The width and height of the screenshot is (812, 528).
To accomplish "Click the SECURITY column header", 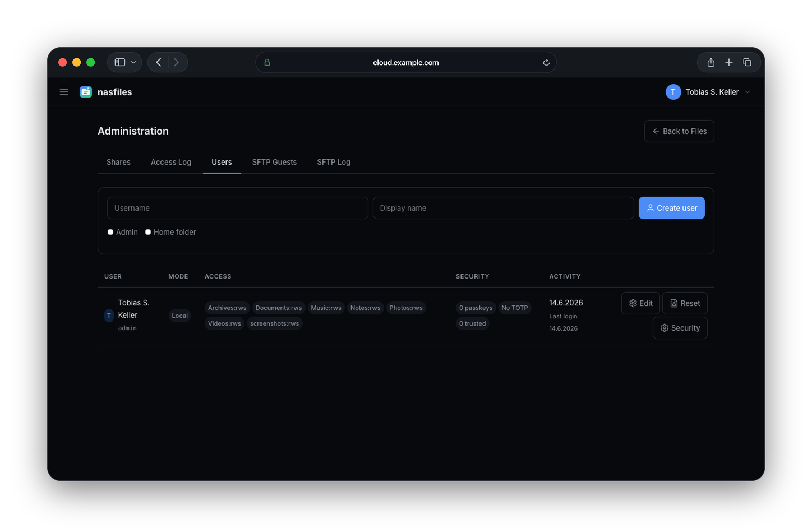I will (x=472, y=276).
